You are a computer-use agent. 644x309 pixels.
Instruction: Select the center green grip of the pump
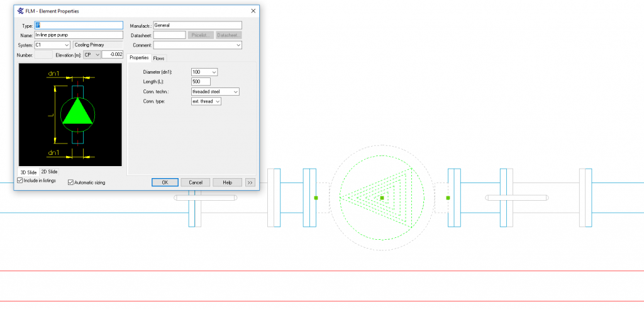pos(382,198)
